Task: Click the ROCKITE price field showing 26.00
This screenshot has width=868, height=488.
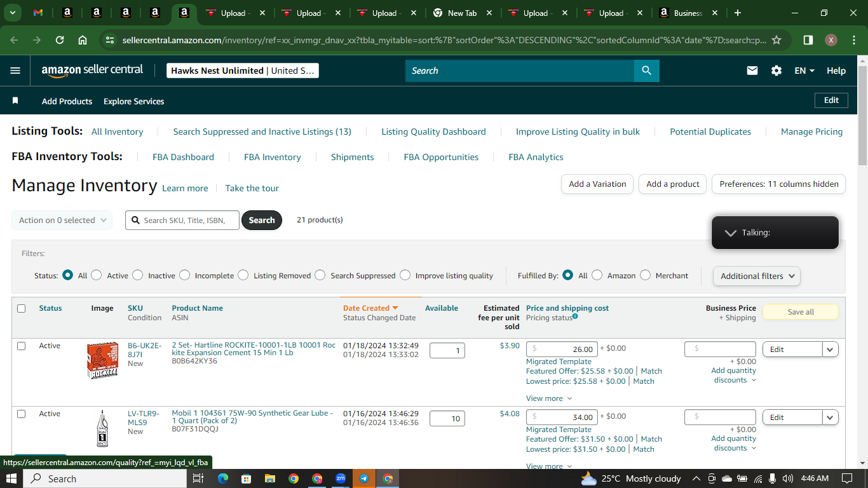Action: point(562,349)
